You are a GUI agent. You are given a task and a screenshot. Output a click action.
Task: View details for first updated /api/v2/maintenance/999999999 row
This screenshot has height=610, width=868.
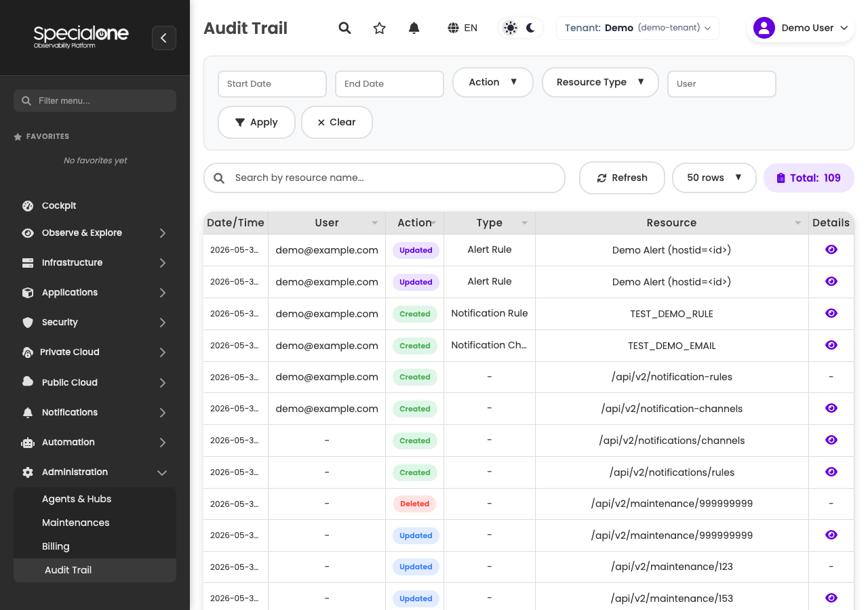(831, 535)
